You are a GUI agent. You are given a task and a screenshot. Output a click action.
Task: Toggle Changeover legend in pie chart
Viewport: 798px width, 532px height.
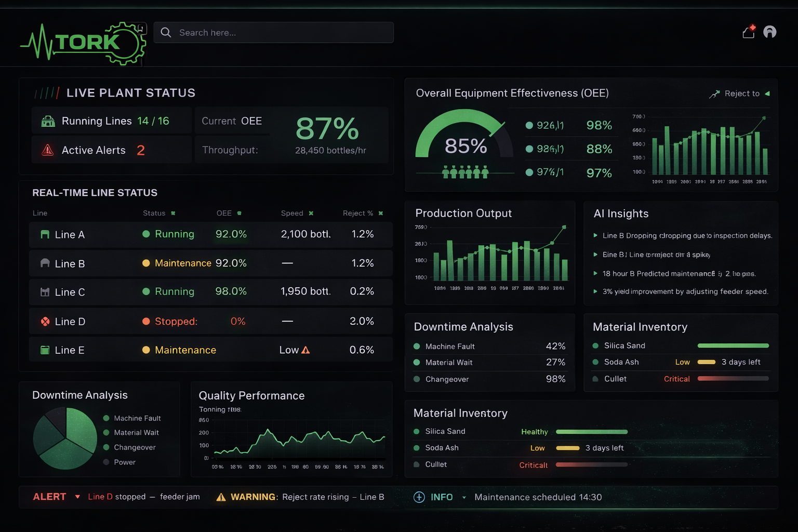coord(129,447)
